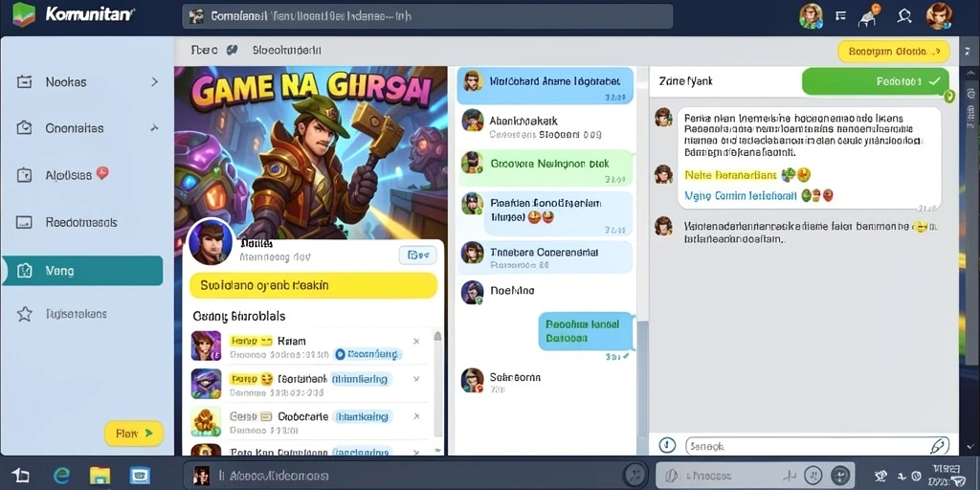This screenshot has height=490, width=980.
Task: Click the blue Veng Comim link
Action: coord(741,195)
